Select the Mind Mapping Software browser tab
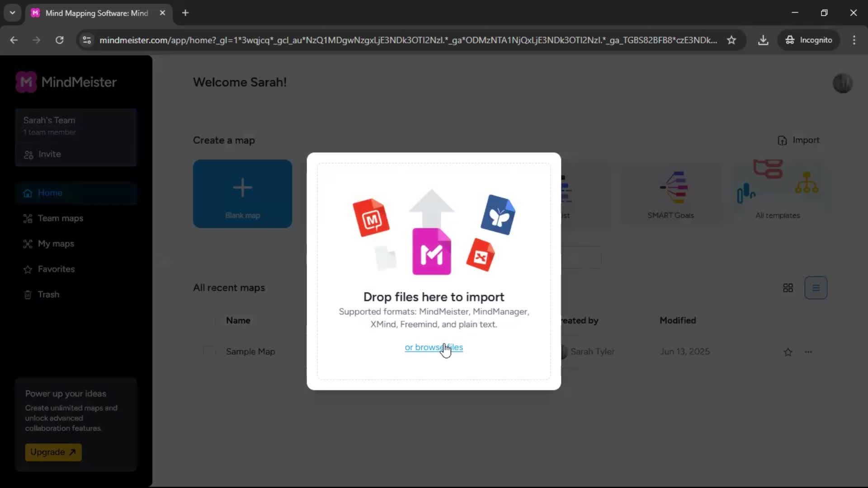Viewport: 868px width, 488px height. (99, 13)
